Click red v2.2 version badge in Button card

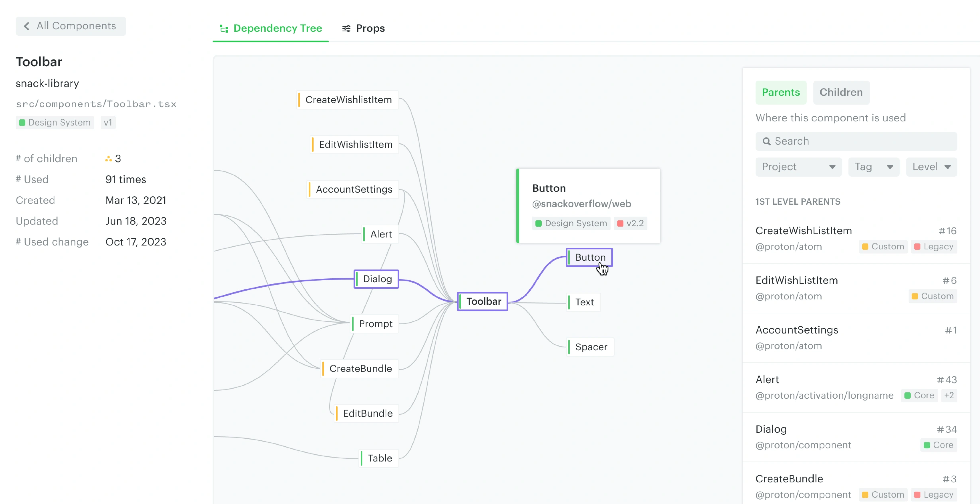630,223
